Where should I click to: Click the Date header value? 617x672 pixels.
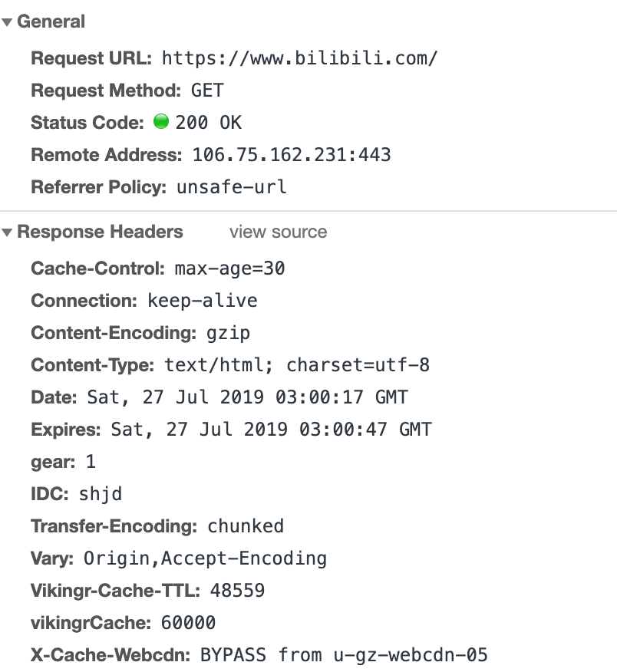tap(247, 397)
